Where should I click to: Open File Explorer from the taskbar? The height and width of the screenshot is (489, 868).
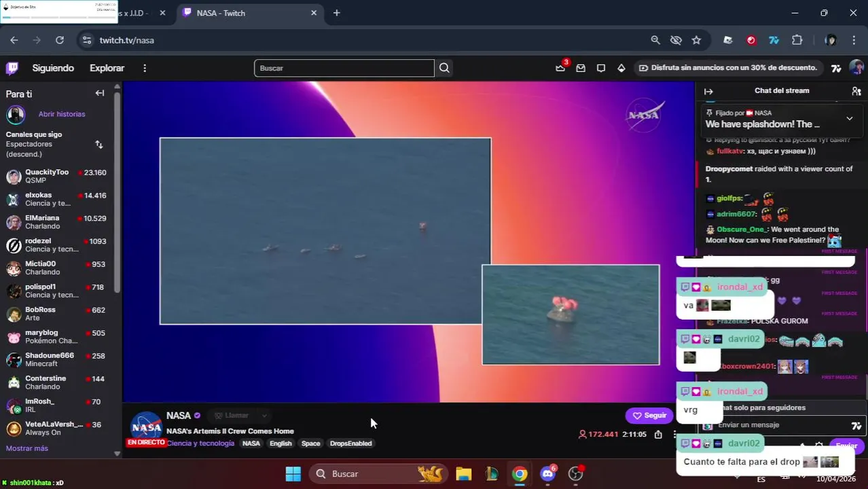click(463, 473)
